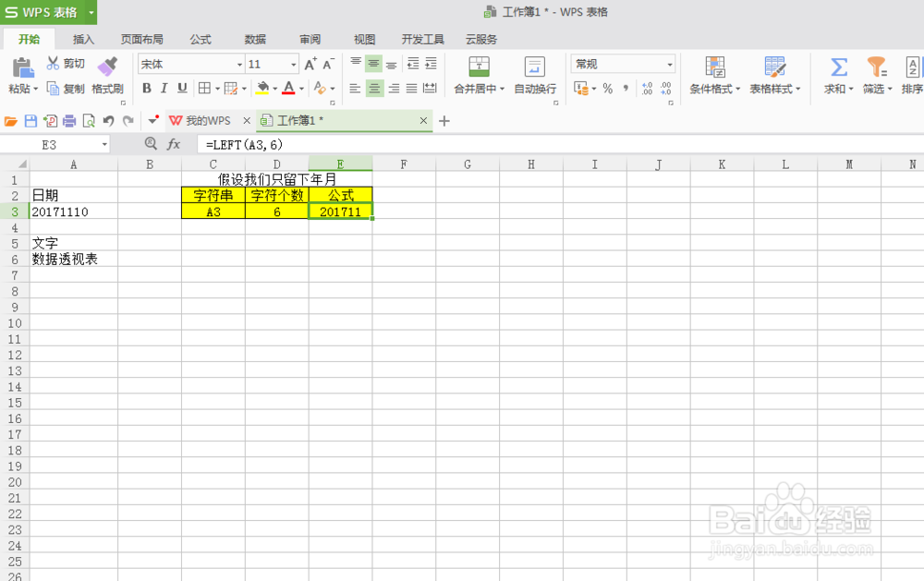
Task: Open the number format dropdown 常规
Action: (x=670, y=65)
